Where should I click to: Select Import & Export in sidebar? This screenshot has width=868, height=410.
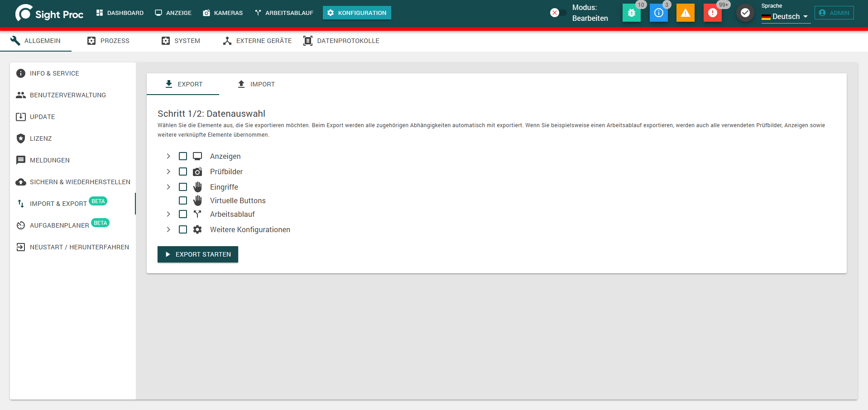[73, 204]
